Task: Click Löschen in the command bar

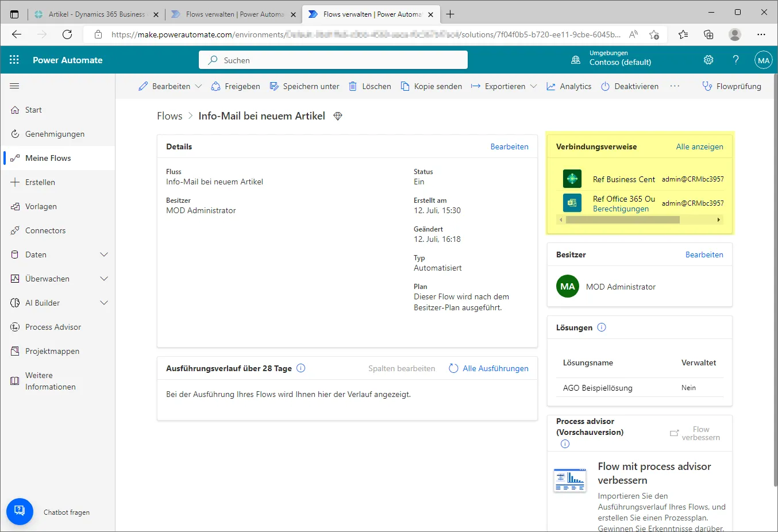Action: [370, 86]
